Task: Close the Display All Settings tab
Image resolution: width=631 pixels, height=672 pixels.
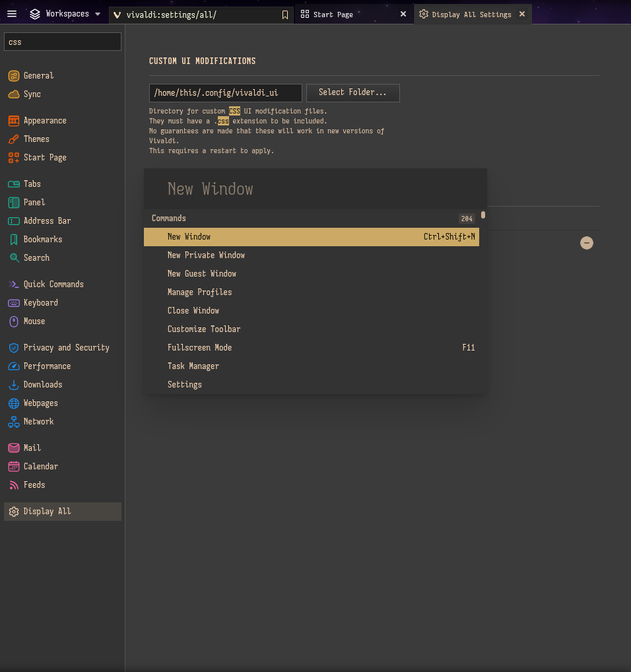Action: coord(522,14)
